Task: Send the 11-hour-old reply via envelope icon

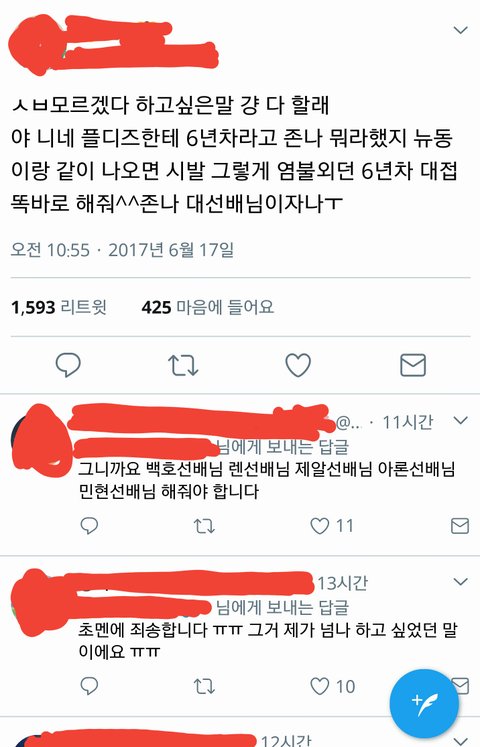Action: (460, 526)
